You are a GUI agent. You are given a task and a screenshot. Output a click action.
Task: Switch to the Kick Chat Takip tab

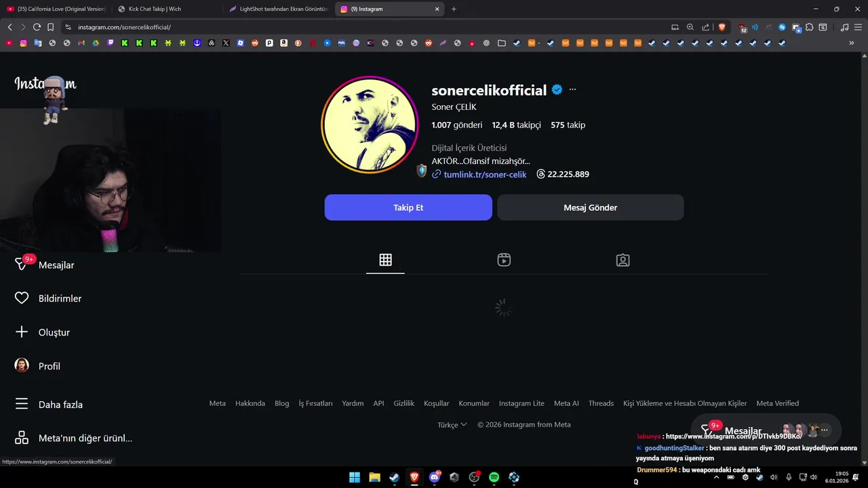click(166, 9)
